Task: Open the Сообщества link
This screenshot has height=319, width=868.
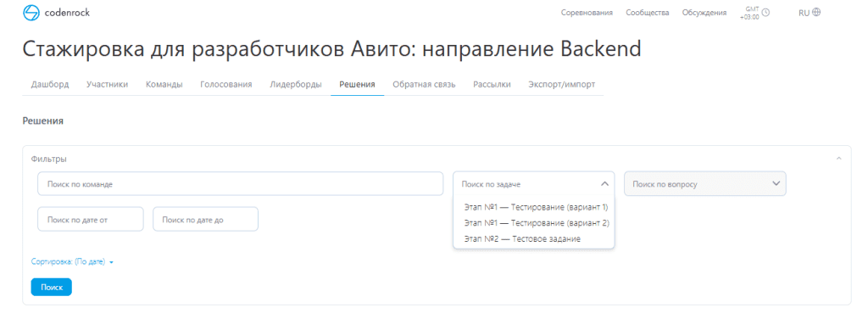Action: tap(647, 13)
